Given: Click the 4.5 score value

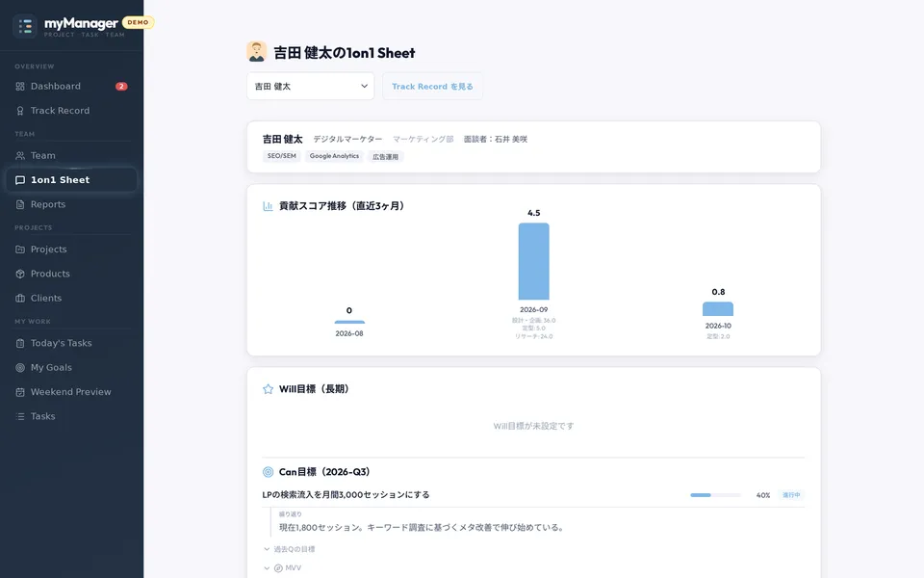Looking at the screenshot, I should 534,213.
